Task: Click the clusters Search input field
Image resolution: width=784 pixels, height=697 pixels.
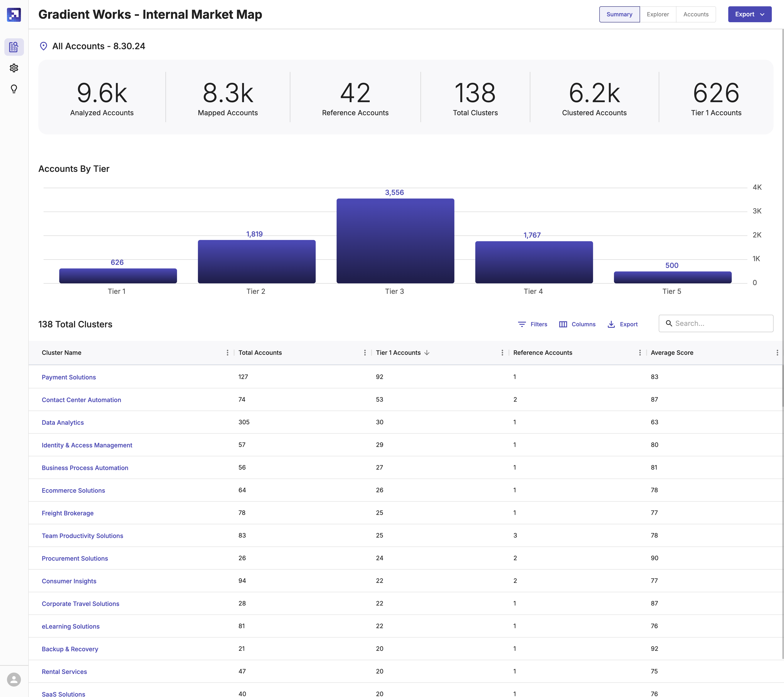Action: (x=721, y=323)
